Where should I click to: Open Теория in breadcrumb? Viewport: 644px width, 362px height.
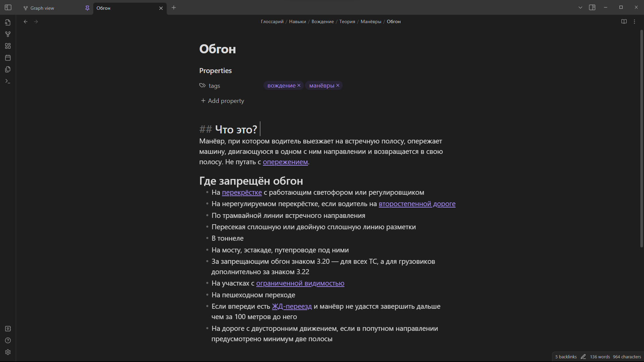click(347, 21)
